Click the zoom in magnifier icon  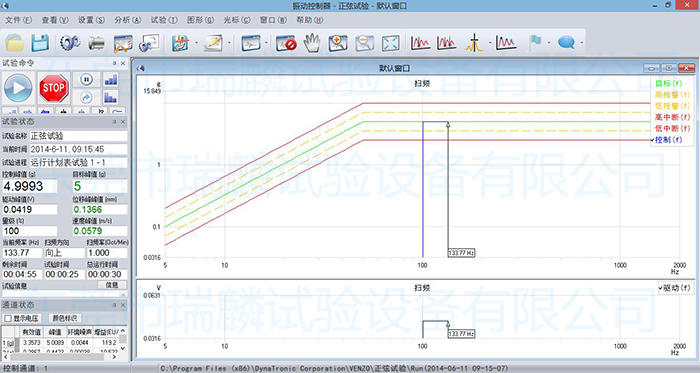(338, 43)
